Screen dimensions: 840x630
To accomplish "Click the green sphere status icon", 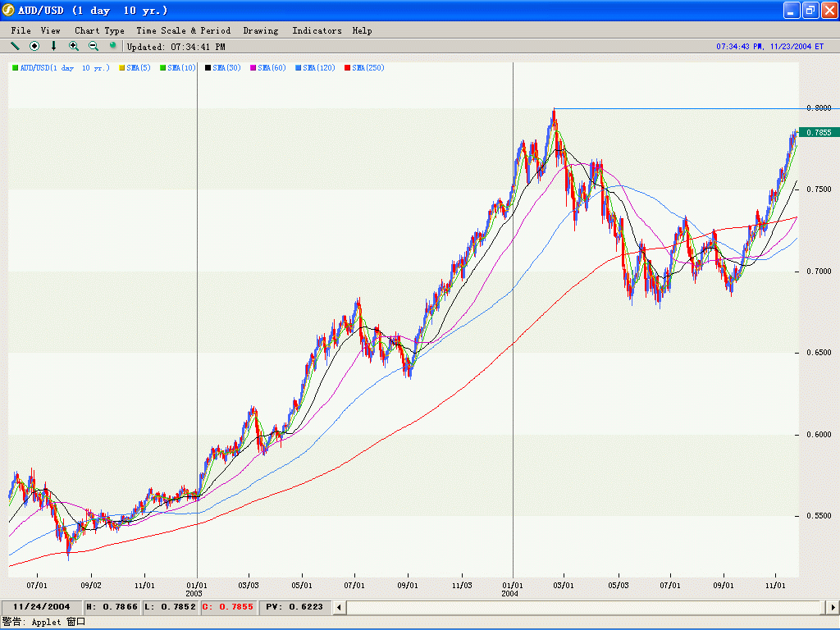I will coord(112,46).
